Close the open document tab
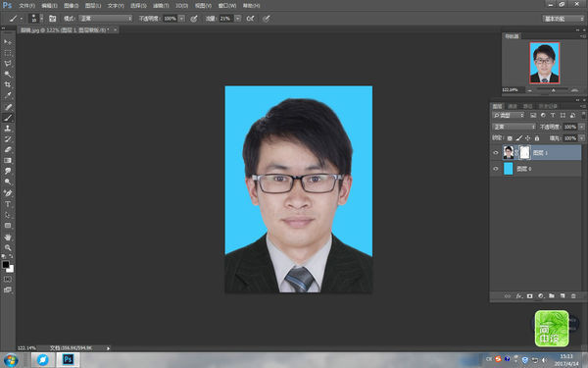This screenshot has width=588, height=368. [x=115, y=29]
